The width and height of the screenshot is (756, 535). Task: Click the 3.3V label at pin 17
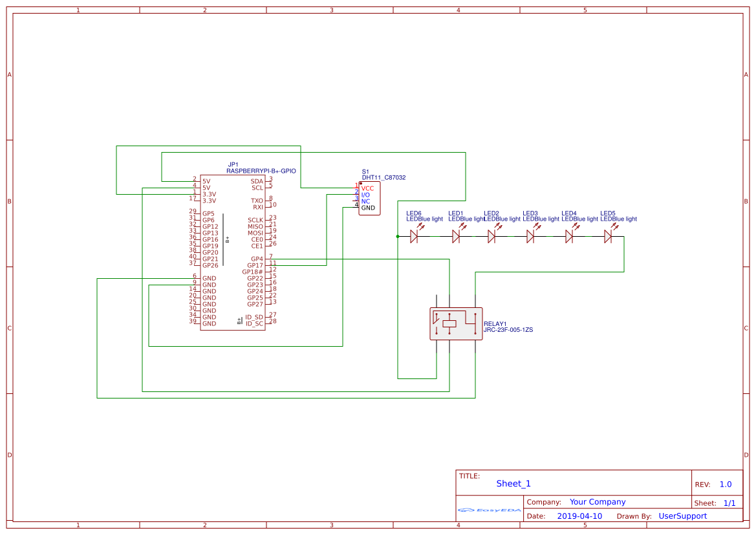(x=210, y=201)
